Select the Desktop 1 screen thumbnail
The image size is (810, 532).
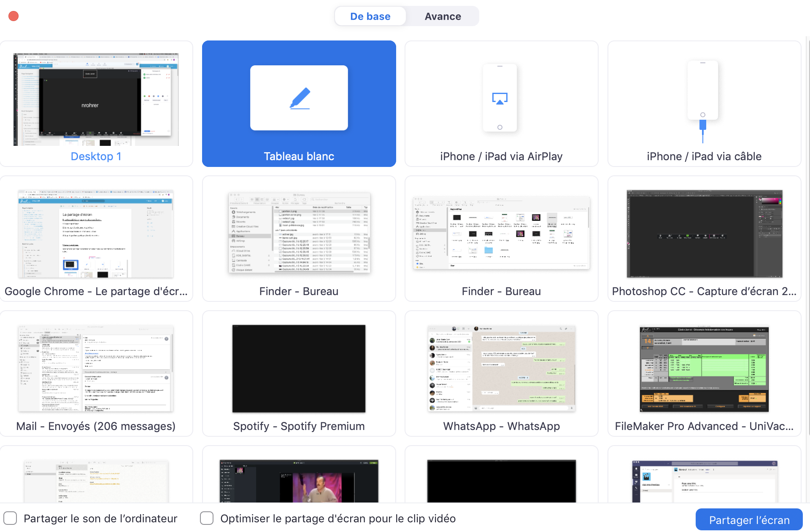[x=96, y=99]
